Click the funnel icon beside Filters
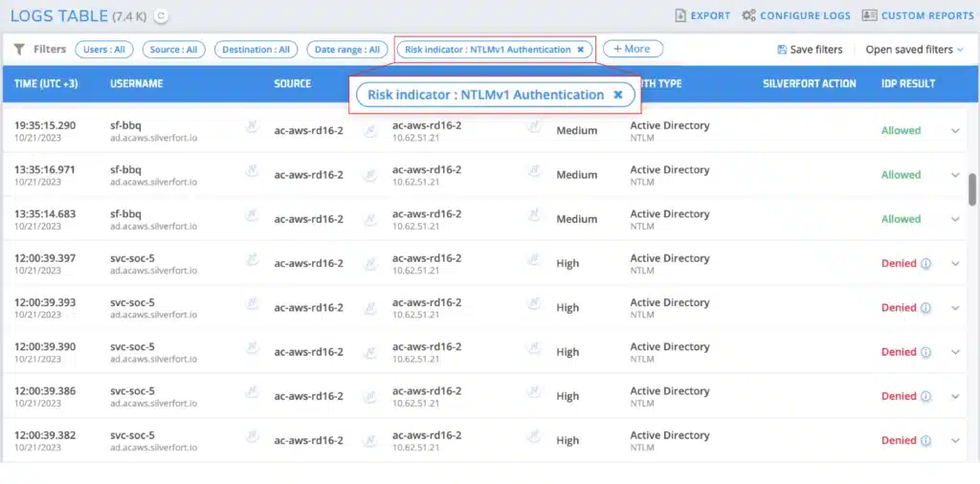 pyautogui.click(x=19, y=50)
